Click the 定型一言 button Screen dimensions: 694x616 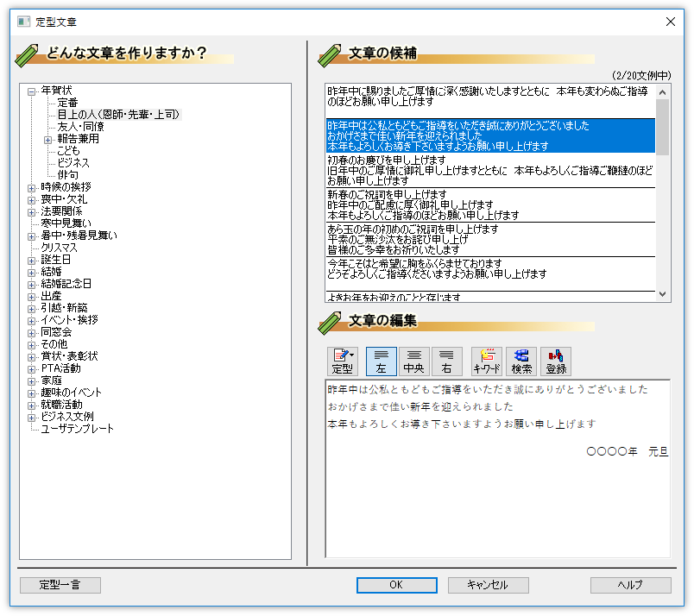click(60, 585)
